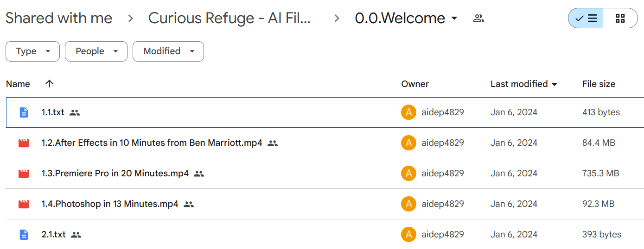Click the 735.3 MB file size
Image resolution: width=644 pixels, height=249 pixels.
pyautogui.click(x=600, y=174)
